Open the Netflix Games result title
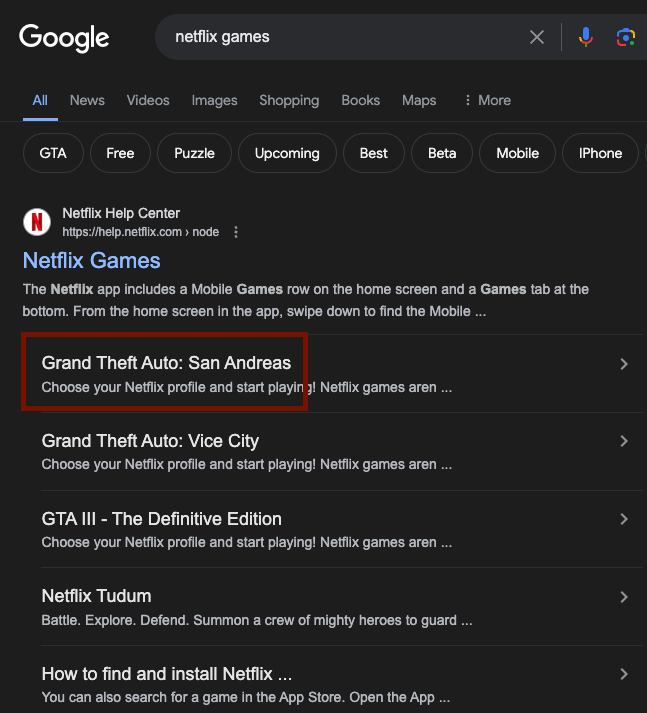The height and width of the screenshot is (713, 647). click(91, 261)
